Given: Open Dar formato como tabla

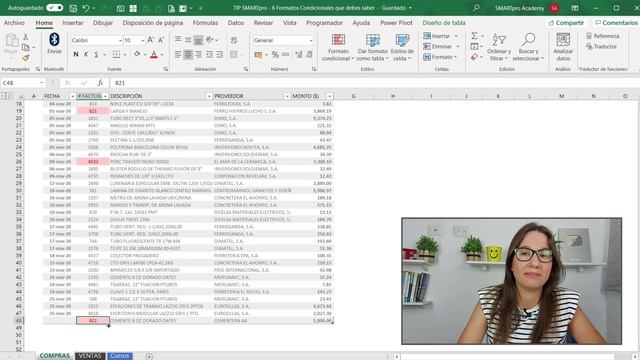Looking at the screenshot, I should tap(372, 47).
